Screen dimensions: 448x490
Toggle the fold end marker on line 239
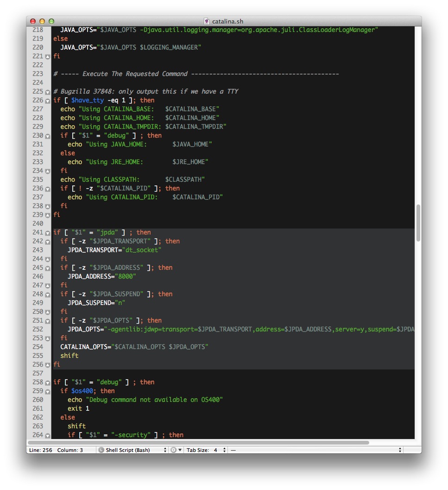point(47,215)
